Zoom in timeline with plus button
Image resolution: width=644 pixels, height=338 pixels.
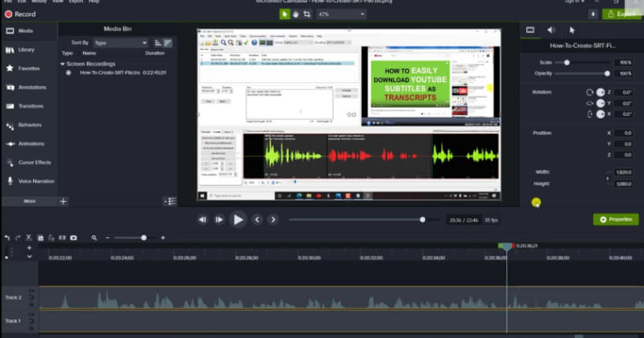[x=163, y=237]
